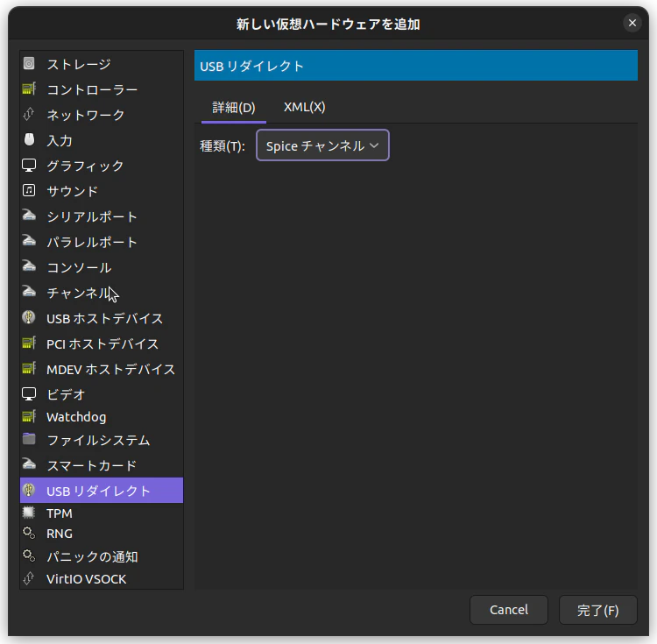
Task: Choose the スマートカード list label
Action: click(92, 465)
